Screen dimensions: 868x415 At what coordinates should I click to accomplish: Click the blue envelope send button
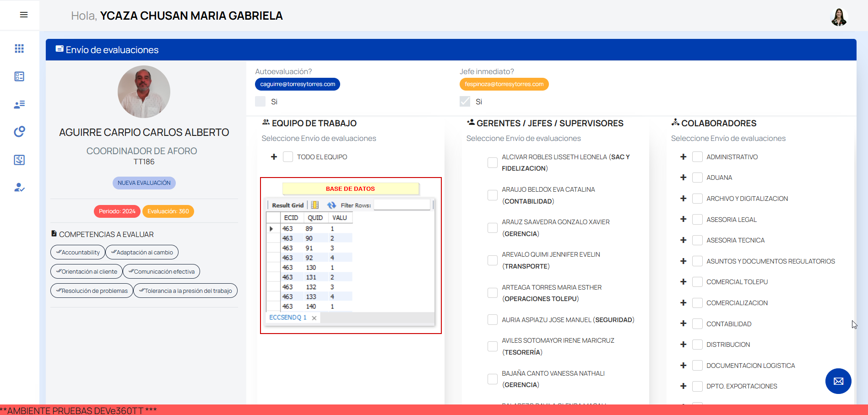(838, 381)
